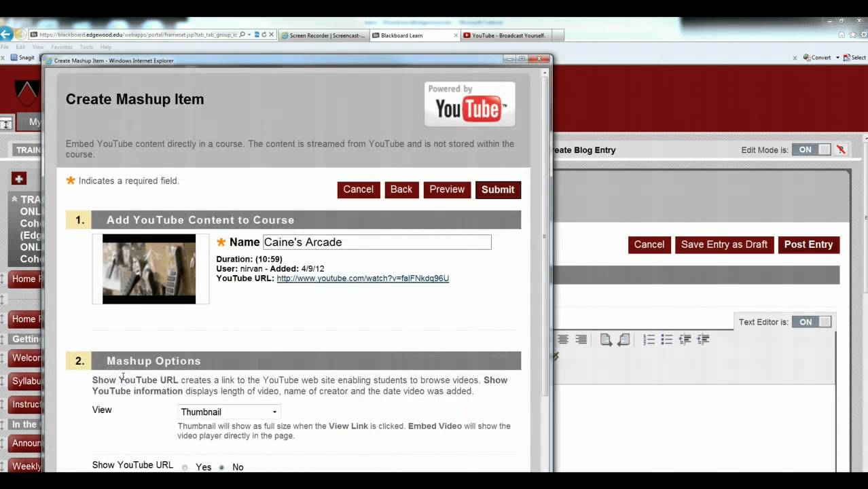The image size is (868, 489).
Task: Click the Snagit toolbar button
Action: [22, 58]
